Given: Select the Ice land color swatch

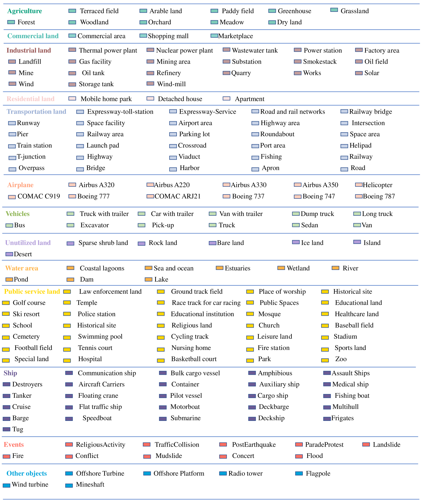Looking at the screenshot, I should 296,242.
